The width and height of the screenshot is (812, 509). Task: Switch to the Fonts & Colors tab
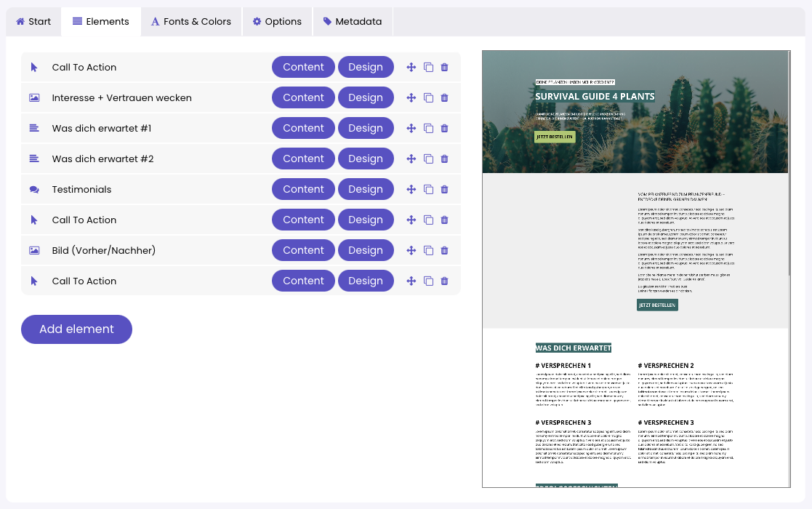tap(191, 22)
